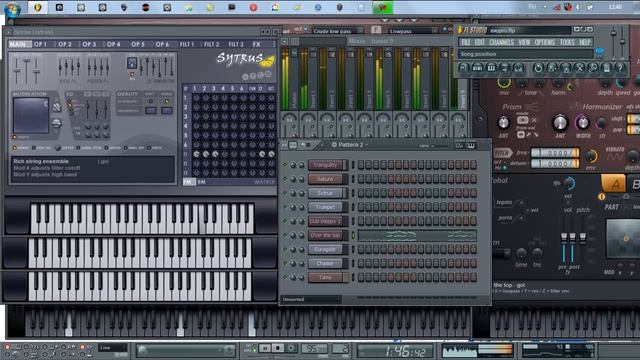This screenshot has width=640, height=360.
Task: Click the question mark help icon
Action: pyautogui.click(x=620, y=68)
